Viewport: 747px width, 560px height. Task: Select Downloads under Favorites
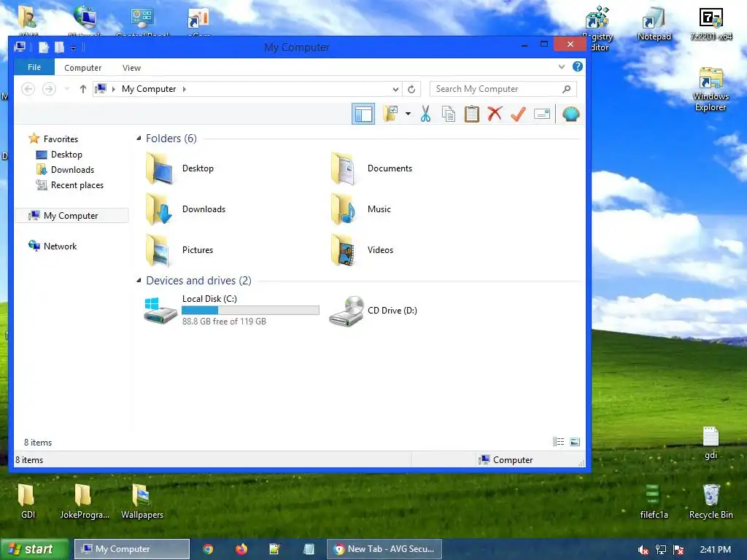[72, 169]
